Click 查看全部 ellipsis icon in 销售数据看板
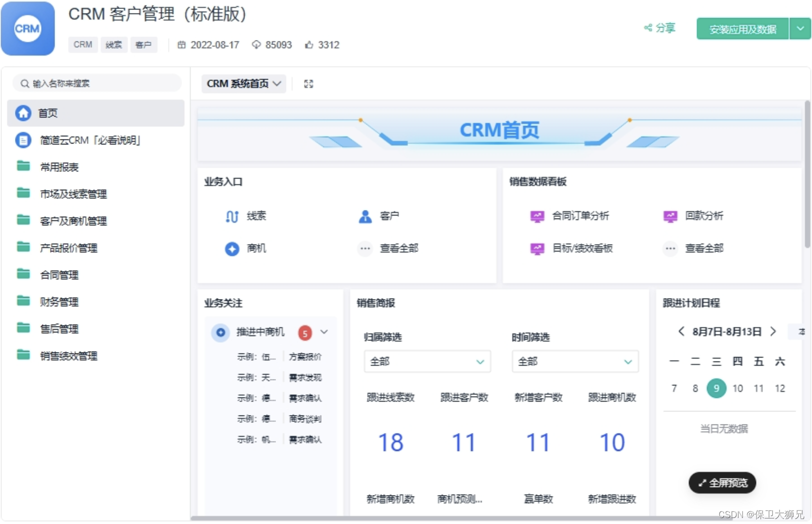The width and height of the screenshot is (812, 524). pos(670,248)
